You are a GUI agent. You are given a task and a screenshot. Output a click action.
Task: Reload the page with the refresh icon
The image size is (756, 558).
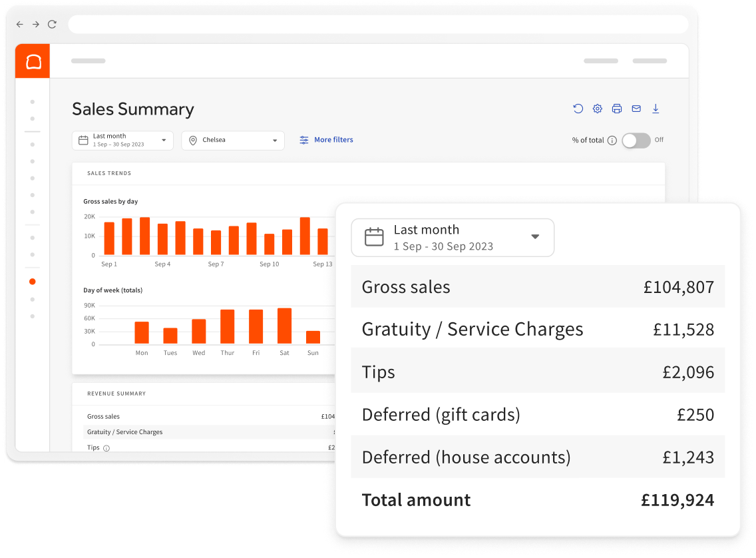point(52,24)
